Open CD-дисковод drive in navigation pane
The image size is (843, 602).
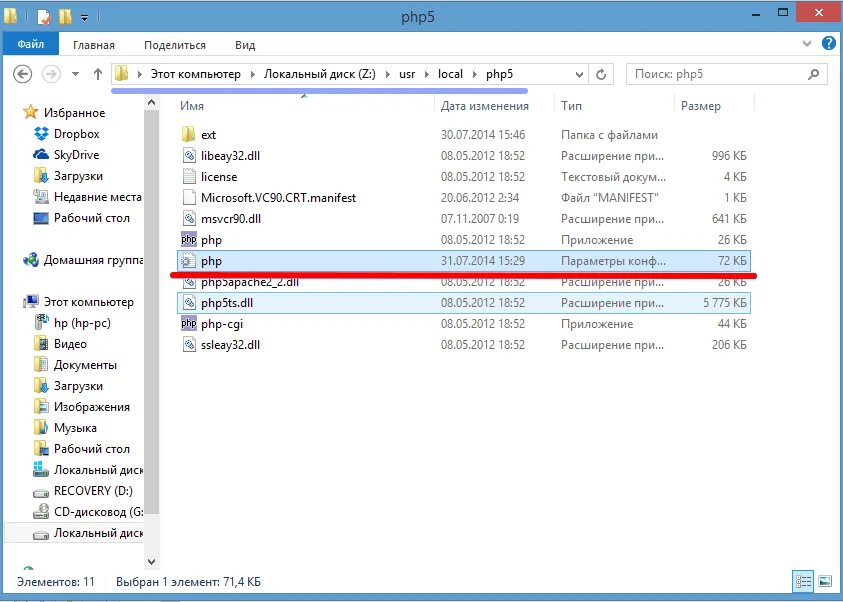coord(98,512)
